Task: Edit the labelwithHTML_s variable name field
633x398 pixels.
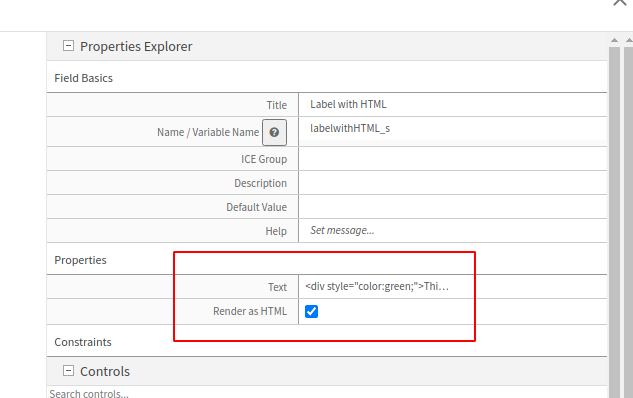Action: tap(453, 129)
